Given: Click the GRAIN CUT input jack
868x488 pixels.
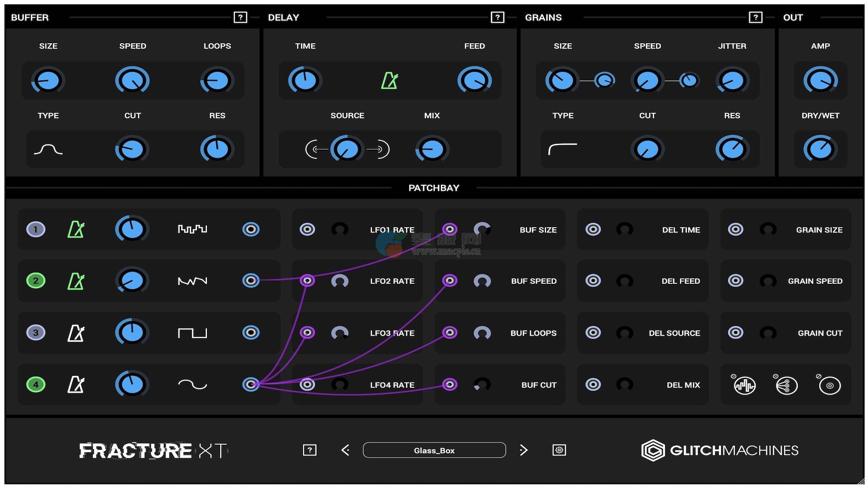Looking at the screenshot, I should pos(736,333).
